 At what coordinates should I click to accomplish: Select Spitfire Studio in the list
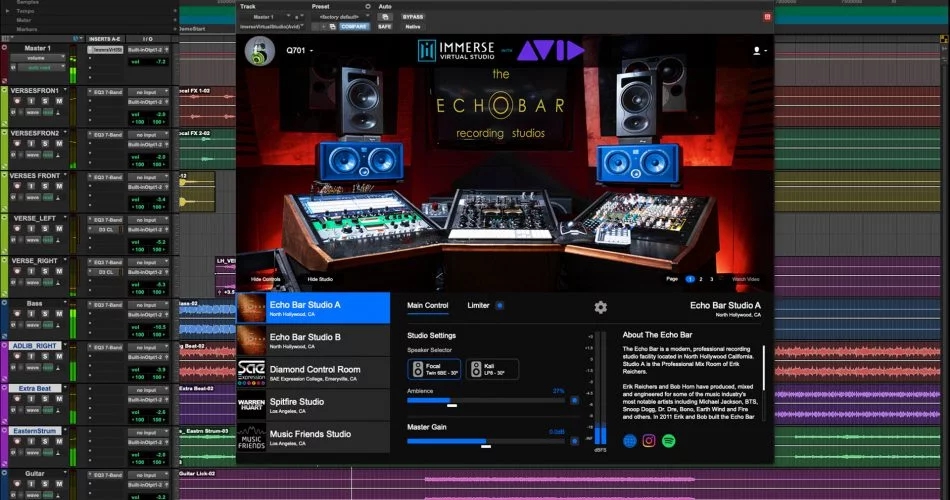tap(313, 405)
